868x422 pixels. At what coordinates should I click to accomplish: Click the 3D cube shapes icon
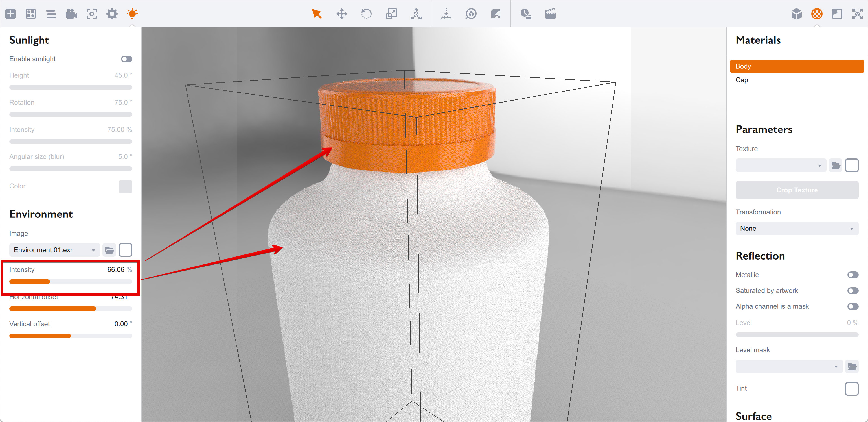[796, 14]
